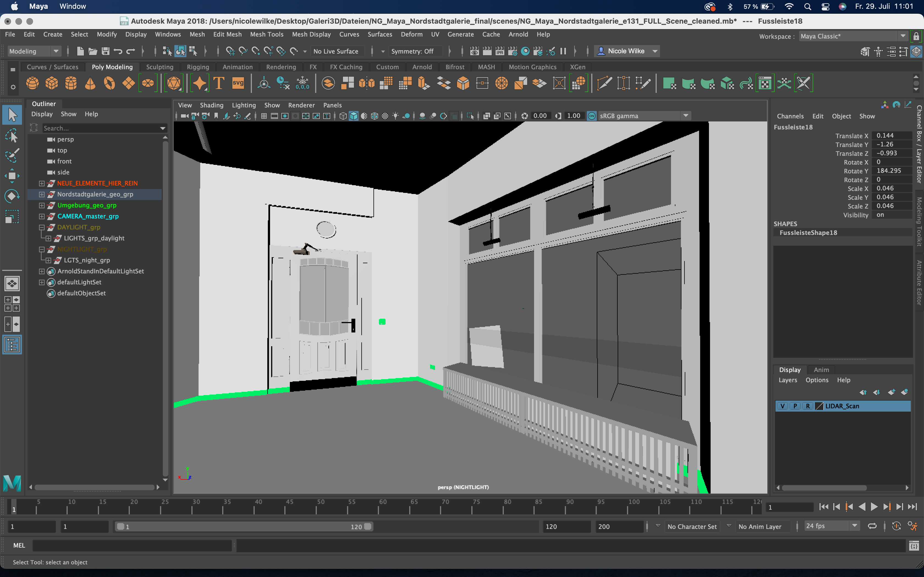Click the LIDAR_Scan layer color swatch
This screenshot has height=577, width=924.
coord(820,406)
